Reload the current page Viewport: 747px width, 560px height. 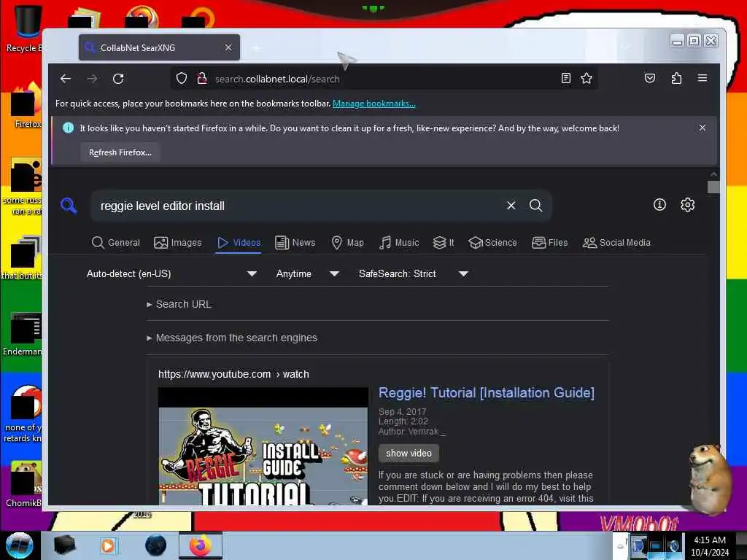pos(118,79)
